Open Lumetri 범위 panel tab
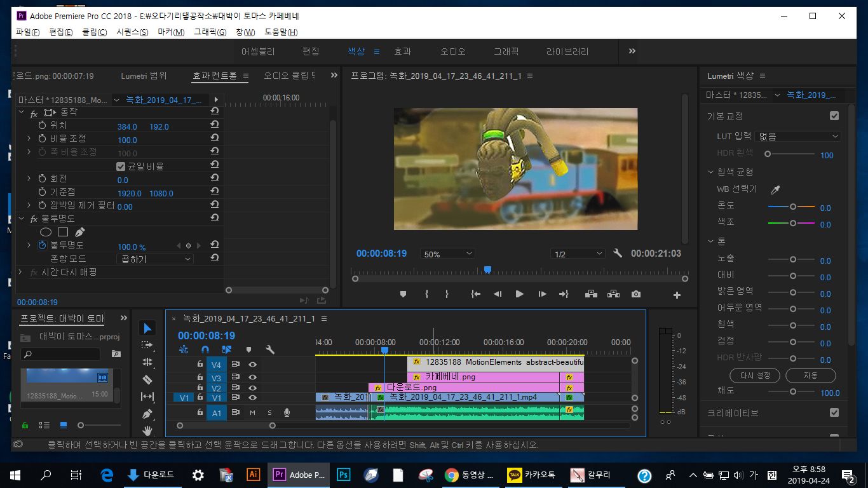 (144, 76)
